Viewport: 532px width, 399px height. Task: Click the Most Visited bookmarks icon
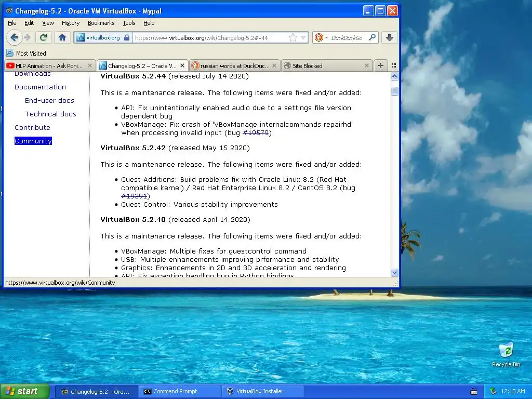click(x=10, y=54)
